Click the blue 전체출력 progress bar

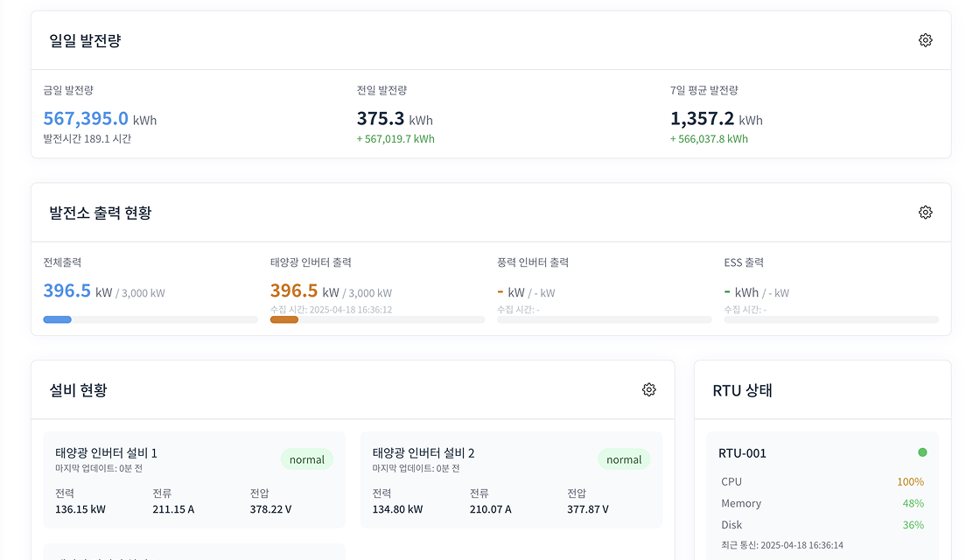click(150, 319)
